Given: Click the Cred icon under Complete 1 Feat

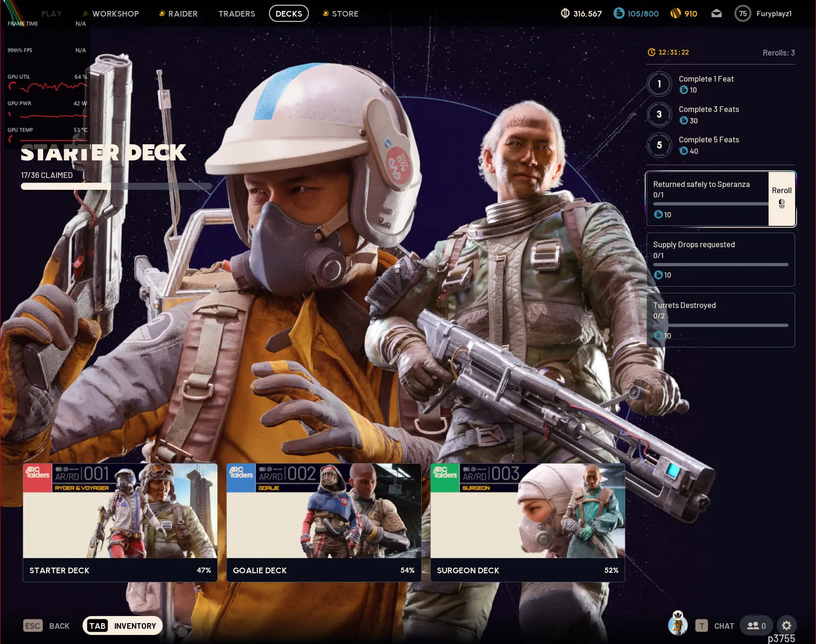Looking at the screenshot, I should point(684,90).
